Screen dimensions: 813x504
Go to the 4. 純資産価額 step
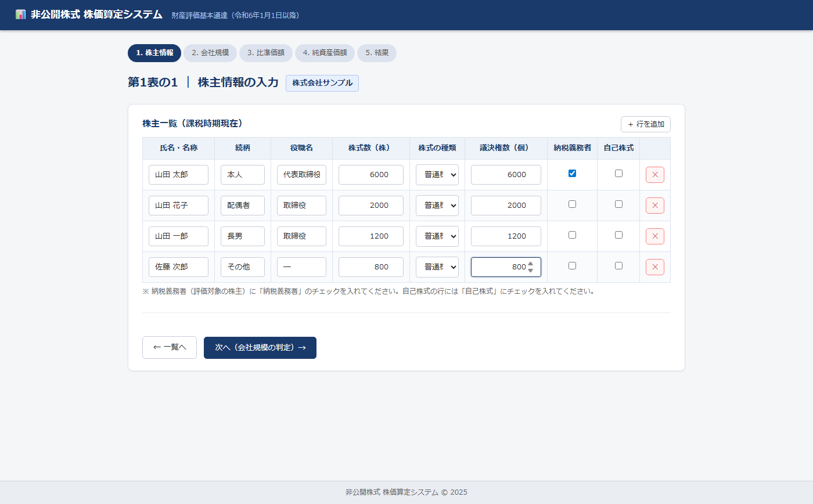(x=325, y=53)
